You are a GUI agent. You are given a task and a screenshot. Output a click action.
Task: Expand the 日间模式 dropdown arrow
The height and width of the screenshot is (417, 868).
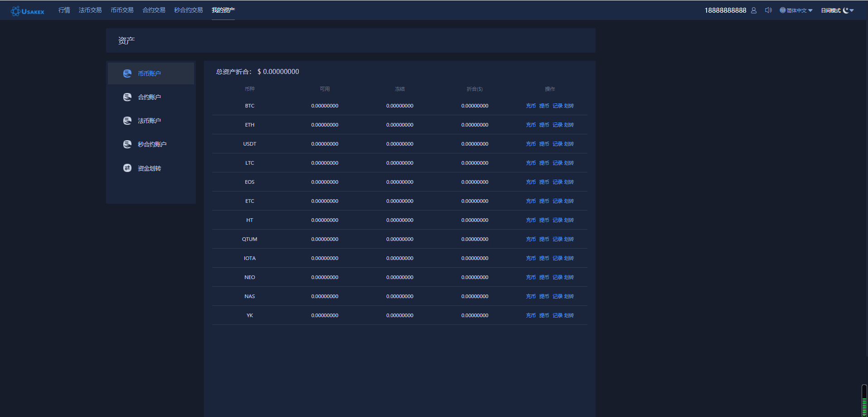tap(852, 10)
